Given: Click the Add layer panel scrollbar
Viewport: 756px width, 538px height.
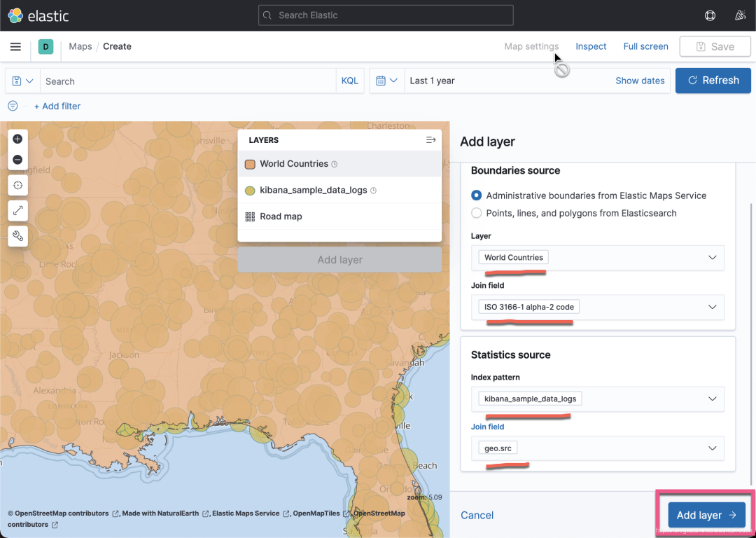Looking at the screenshot, I should [752, 343].
